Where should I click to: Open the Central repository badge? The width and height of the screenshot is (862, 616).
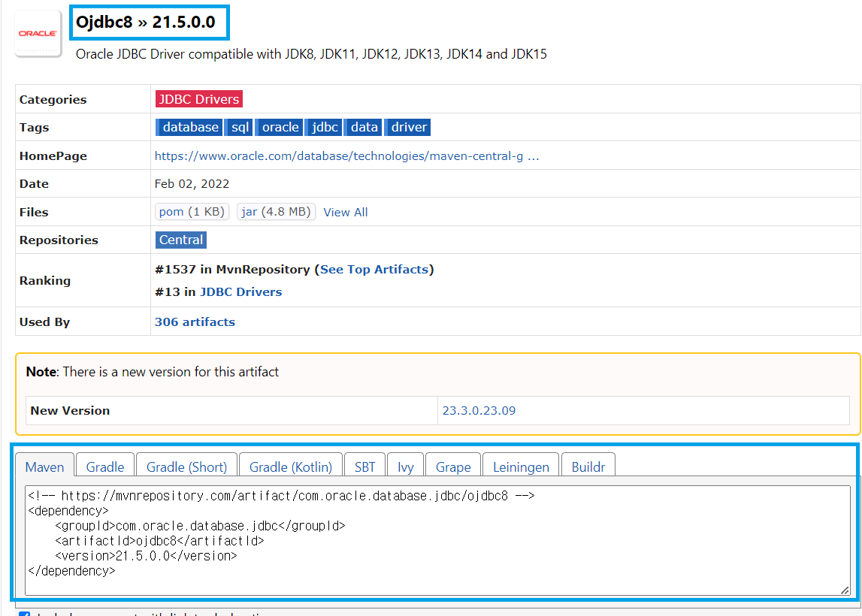(x=181, y=240)
